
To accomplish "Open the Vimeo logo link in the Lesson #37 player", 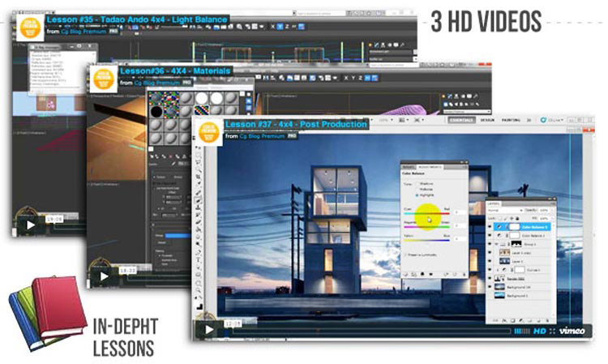I will coord(572,331).
